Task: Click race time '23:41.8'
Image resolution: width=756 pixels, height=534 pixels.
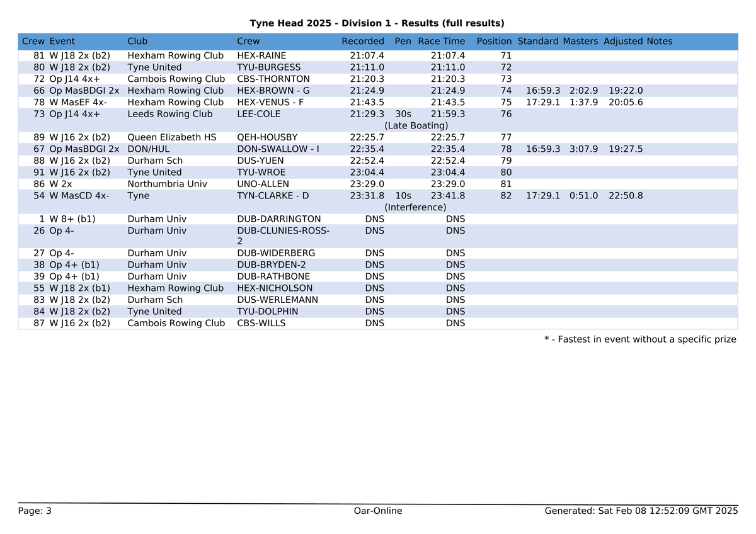Action: tap(448, 196)
